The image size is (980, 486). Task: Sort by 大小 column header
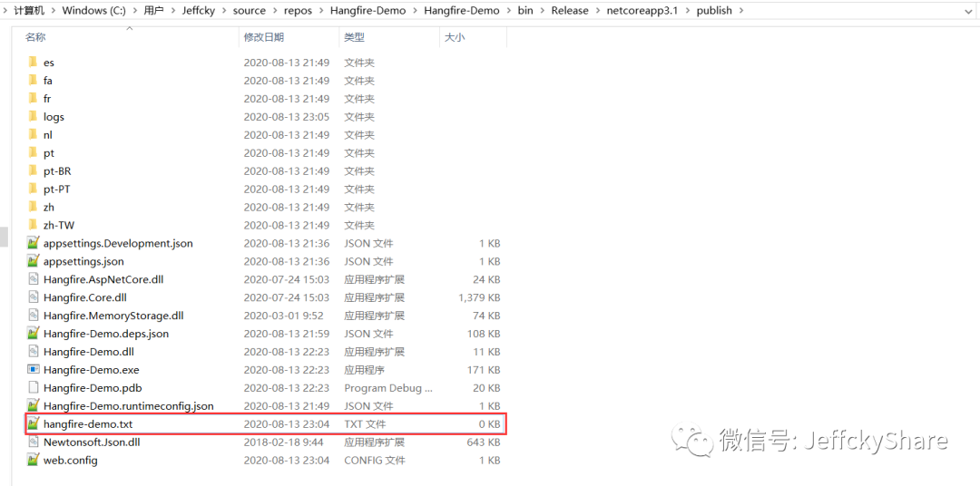pos(455,37)
